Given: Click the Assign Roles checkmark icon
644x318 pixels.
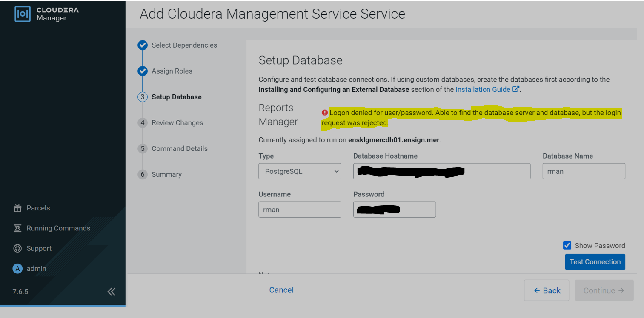Looking at the screenshot, I should [x=142, y=71].
